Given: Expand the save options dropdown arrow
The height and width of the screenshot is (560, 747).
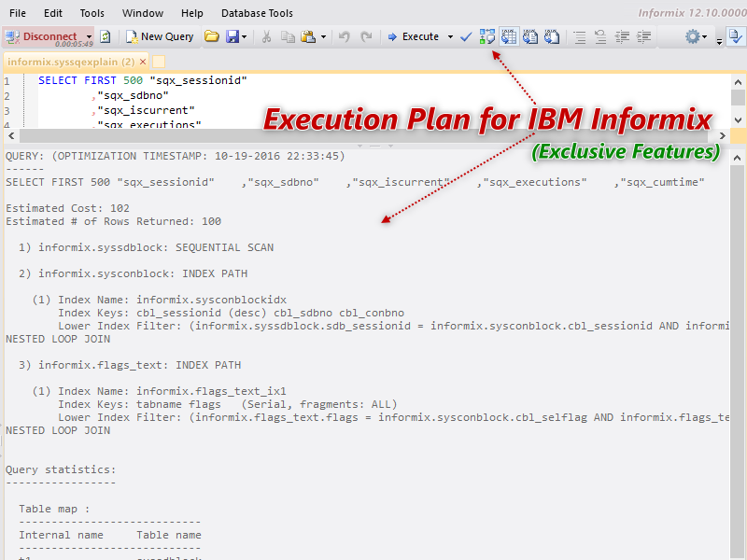Looking at the screenshot, I should [245, 37].
